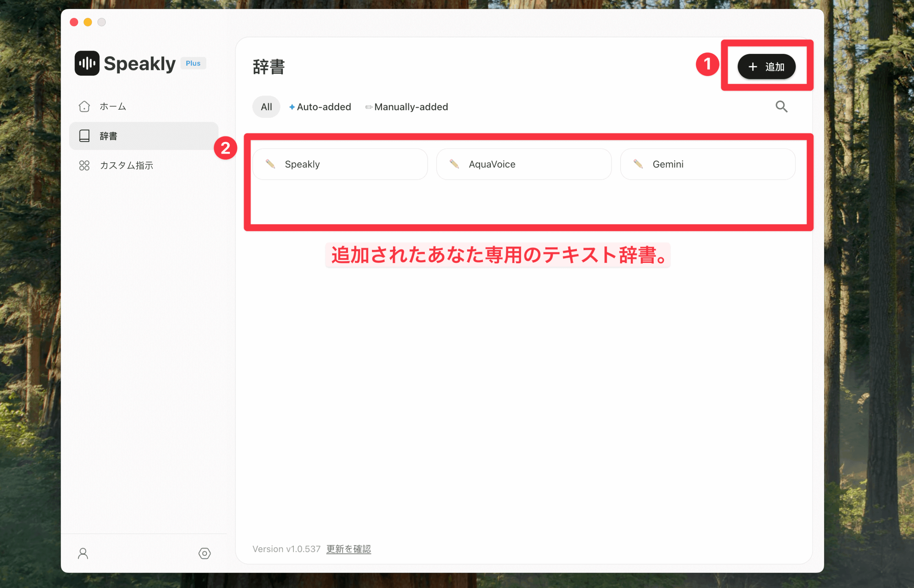The image size is (914, 588).
Task: Click the home icon in sidebar
Action: click(x=84, y=107)
